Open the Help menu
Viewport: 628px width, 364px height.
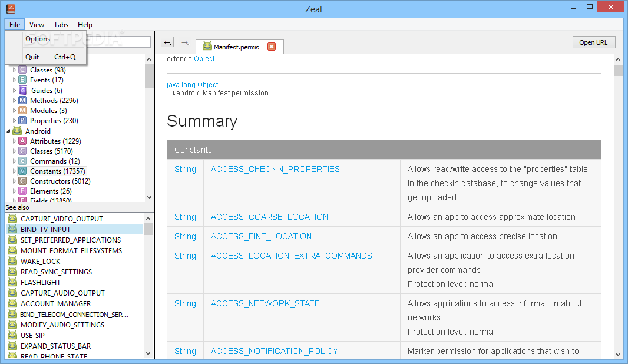pyautogui.click(x=85, y=24)
